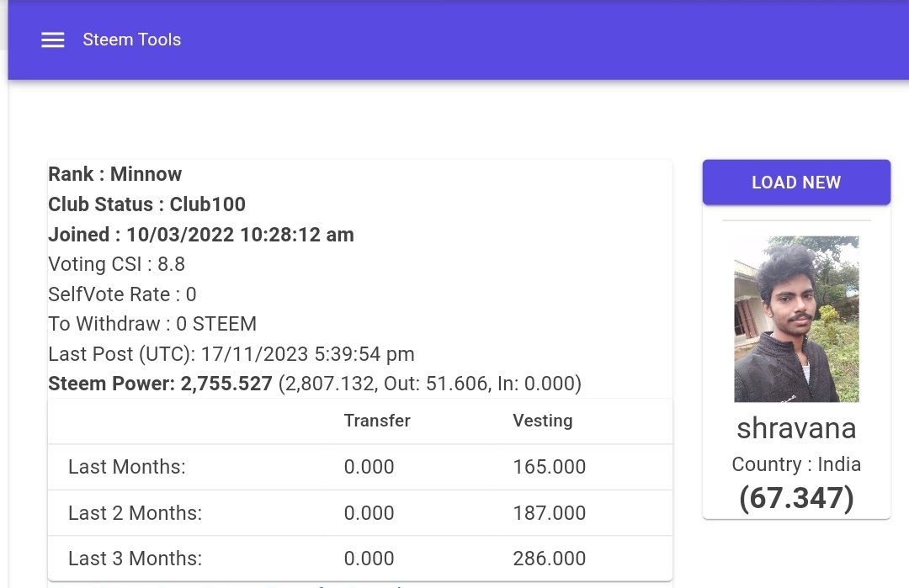Click vesting value 165.000
This screenshot has width=909, height=588.
(549, 467)
